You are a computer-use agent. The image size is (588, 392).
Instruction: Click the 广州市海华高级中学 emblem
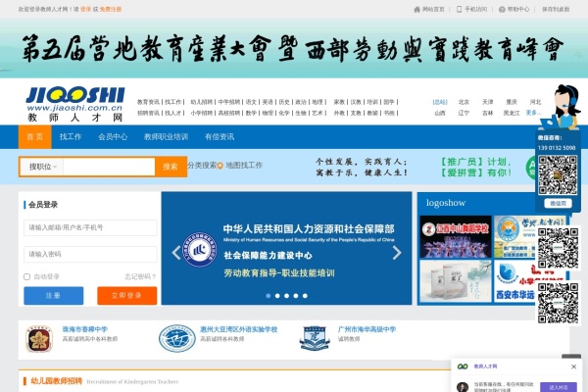pos(315,338)
